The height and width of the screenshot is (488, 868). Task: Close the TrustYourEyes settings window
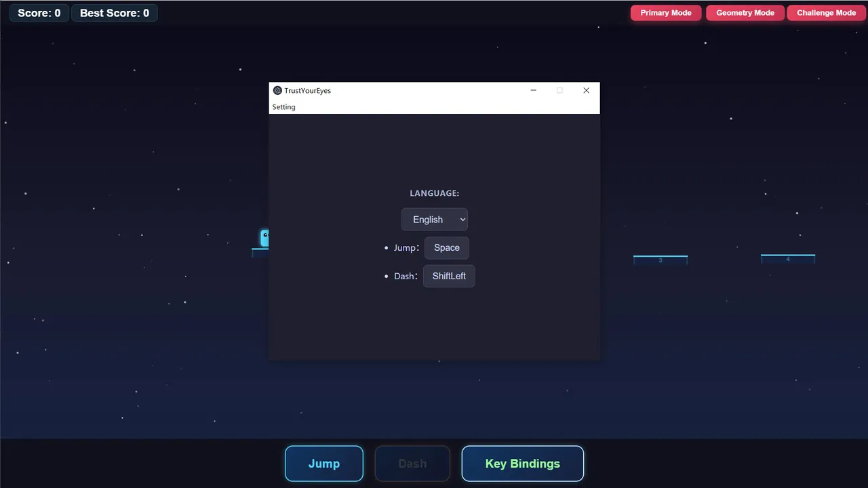[587, 91]
